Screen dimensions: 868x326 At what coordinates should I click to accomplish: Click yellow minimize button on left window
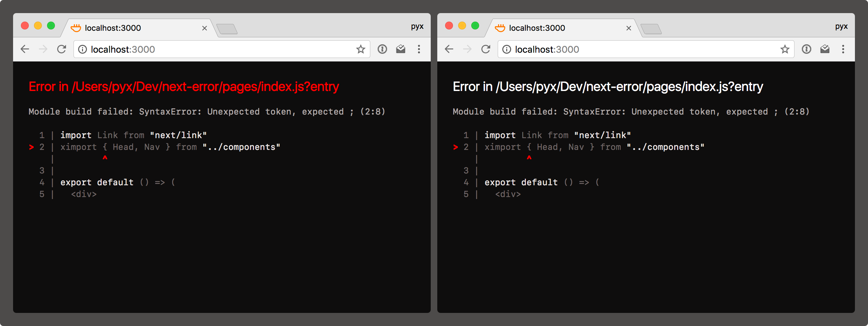point(38,26)
